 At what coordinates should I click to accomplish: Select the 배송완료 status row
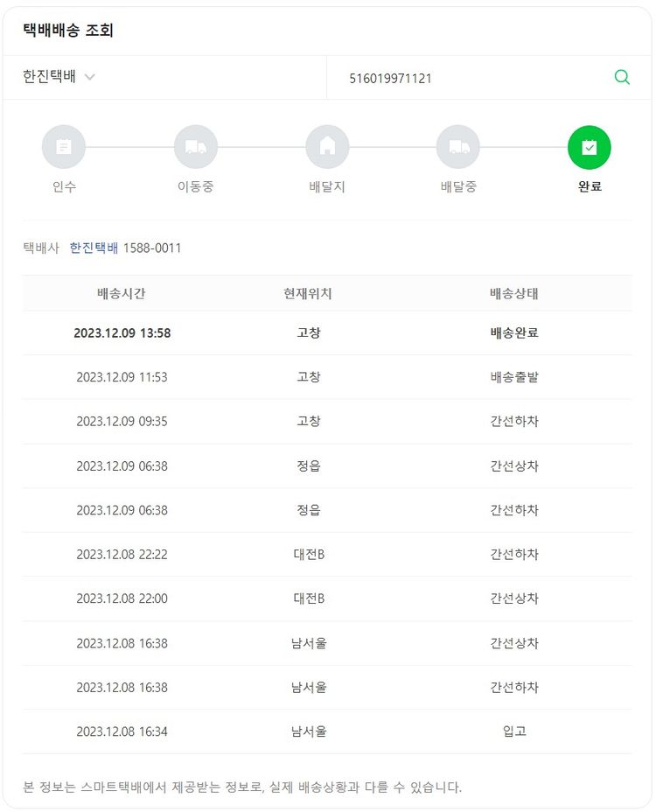[x=514, y=332]
